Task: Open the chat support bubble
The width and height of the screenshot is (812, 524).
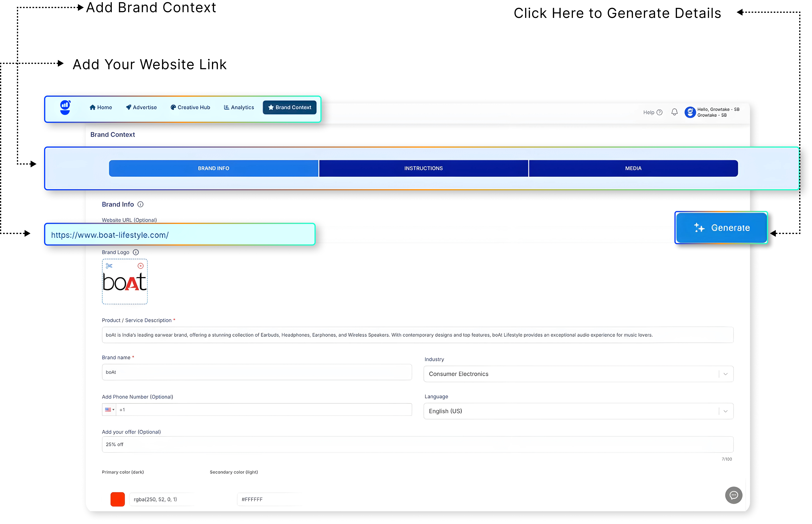Action: tap(733, 495)
